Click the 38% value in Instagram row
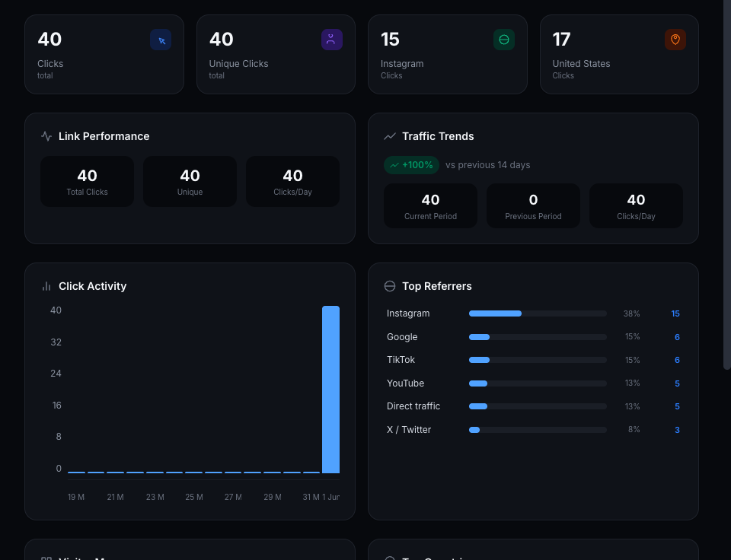Image resolution: width=731 pixels, height=560 pixels. 631,313
